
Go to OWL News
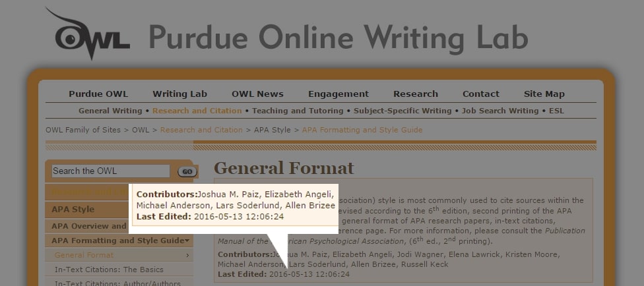257,94
